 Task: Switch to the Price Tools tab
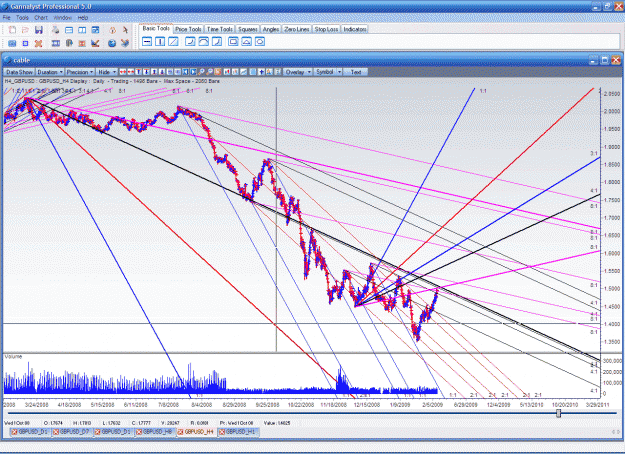tap(189, 29)
